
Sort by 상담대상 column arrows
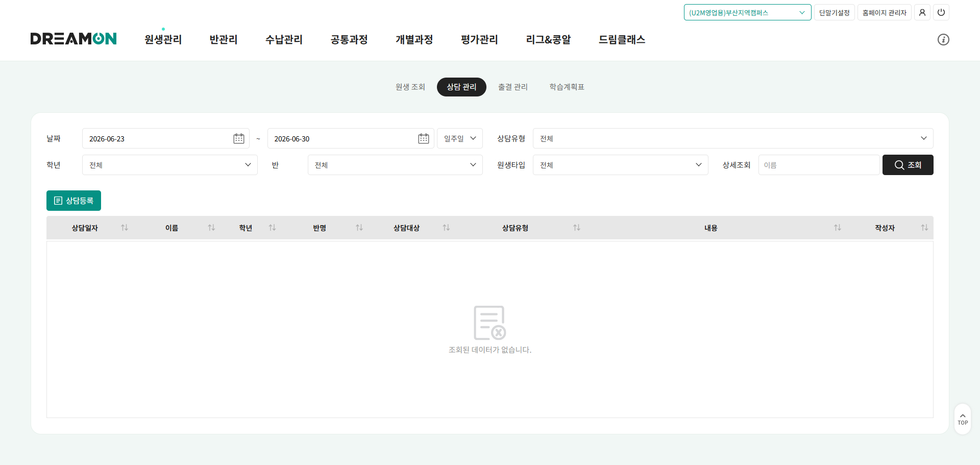click(x=446, y=228)
